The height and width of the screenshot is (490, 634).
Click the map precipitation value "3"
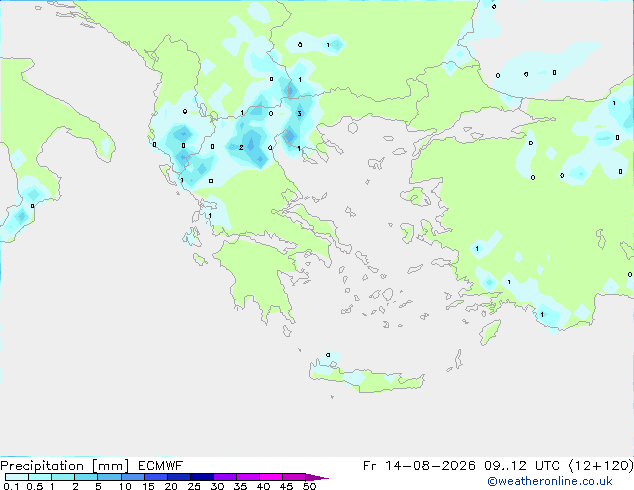299,114
